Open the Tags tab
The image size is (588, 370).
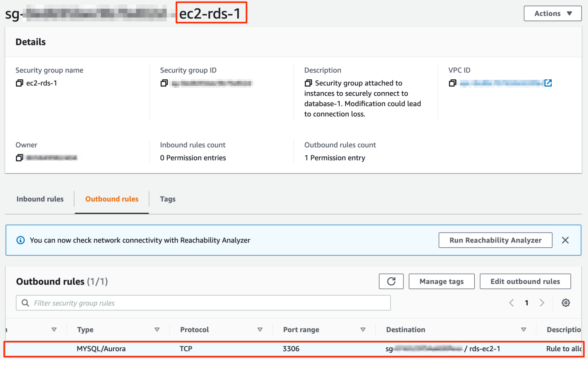coord(167,199)
